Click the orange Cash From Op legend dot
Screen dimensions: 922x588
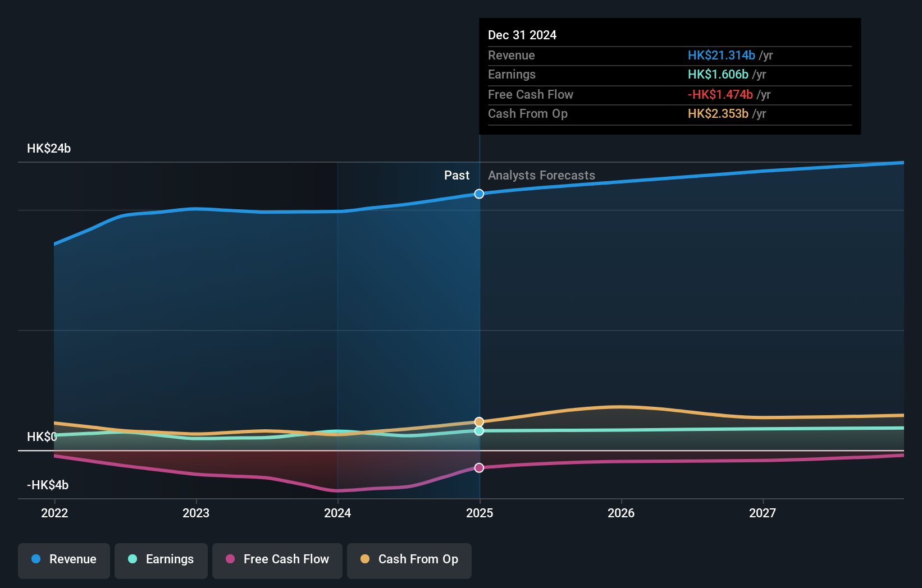365,559
